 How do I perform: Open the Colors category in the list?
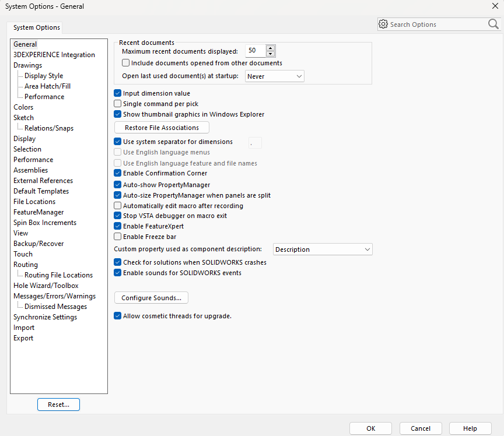pyautogui.click(x=23, y=107)
